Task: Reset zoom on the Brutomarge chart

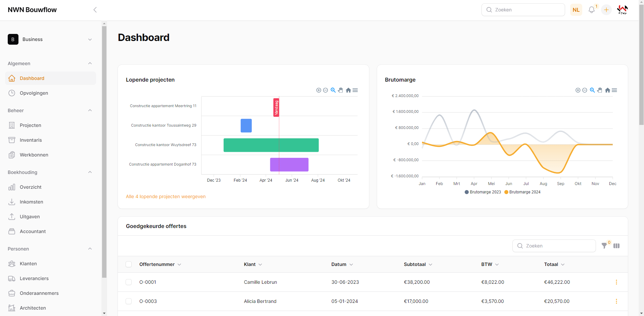Action: coord(607,90)
